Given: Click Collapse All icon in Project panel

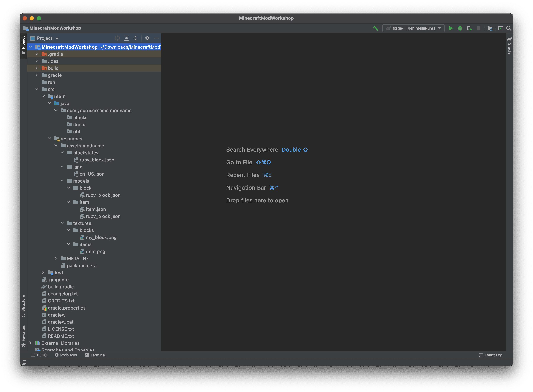Looking at the screenshot, I should 136,38.
